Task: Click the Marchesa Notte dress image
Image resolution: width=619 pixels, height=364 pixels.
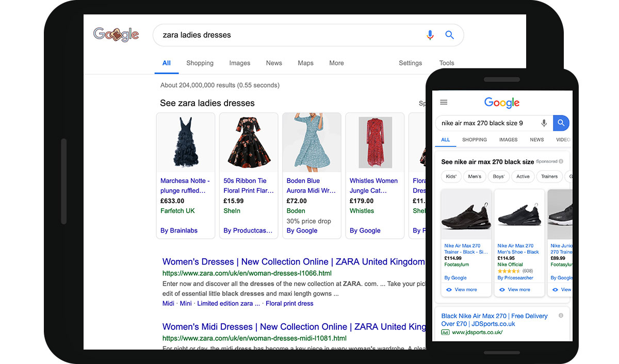Action: coord(186,142)
